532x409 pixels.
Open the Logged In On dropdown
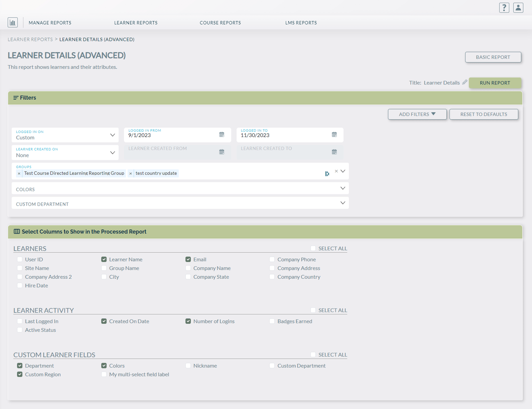[x=113, y=135]
